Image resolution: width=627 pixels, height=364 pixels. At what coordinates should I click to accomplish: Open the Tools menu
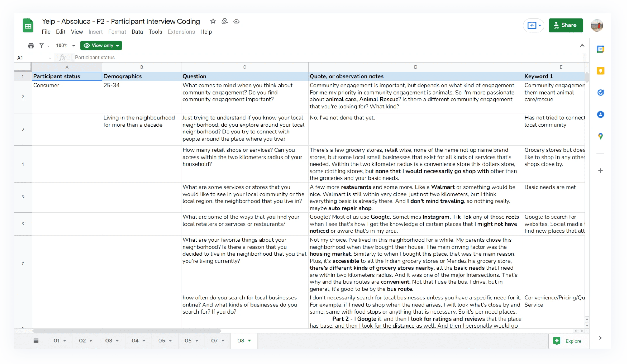point(155,32)
